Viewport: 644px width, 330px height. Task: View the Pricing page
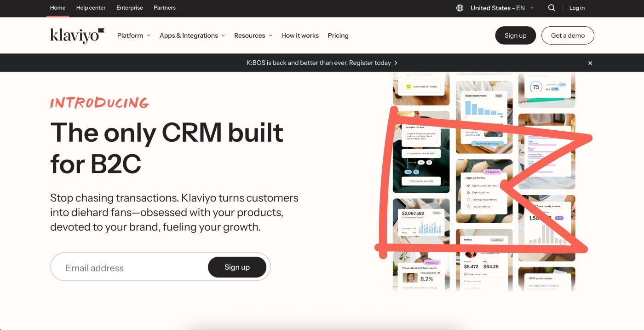pos(338,35)
